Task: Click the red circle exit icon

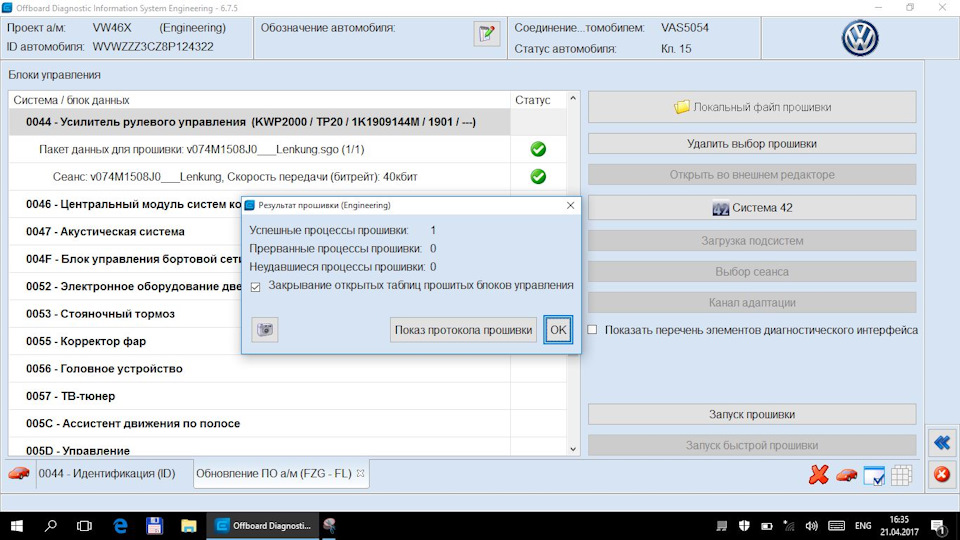Action: 942,474
